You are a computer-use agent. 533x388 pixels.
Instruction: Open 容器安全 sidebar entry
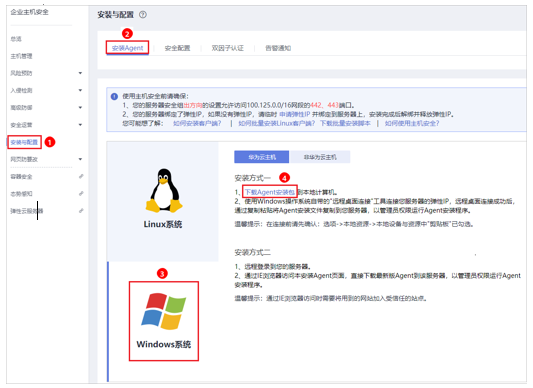pos(21,176)
